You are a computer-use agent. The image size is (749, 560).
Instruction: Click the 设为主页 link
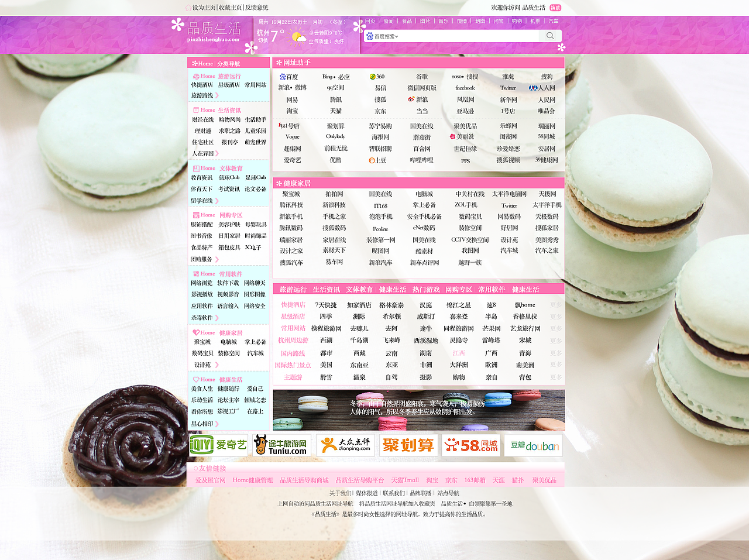click(204, 8)
